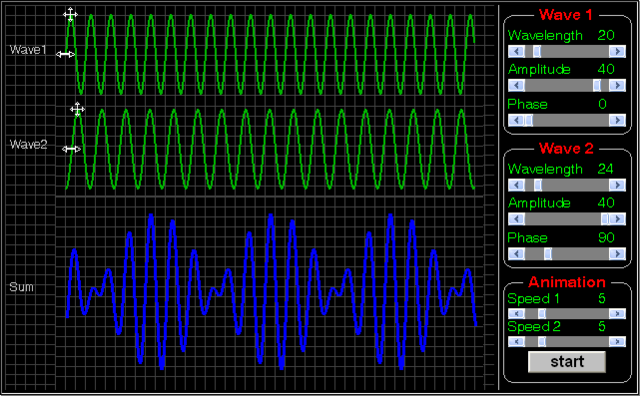Viewport: 640px width, 396px height.
Task: Click Wave 1 wavelength value 20
Action: pos(606,35)
